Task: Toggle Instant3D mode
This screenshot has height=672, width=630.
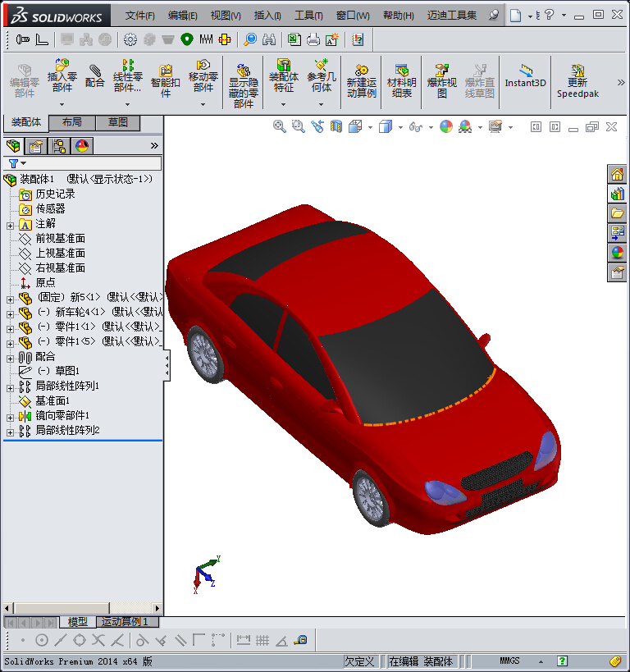Action: coord(526,75)
